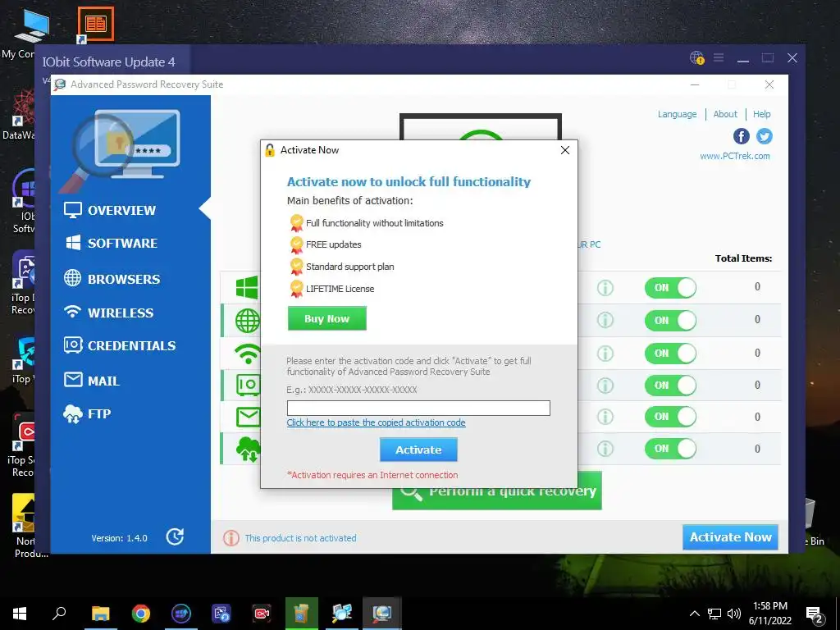This screenshot has height=630, width=840.
Task: Launch Google Chrome from the taskbar
Action: [x=141, y=614]
